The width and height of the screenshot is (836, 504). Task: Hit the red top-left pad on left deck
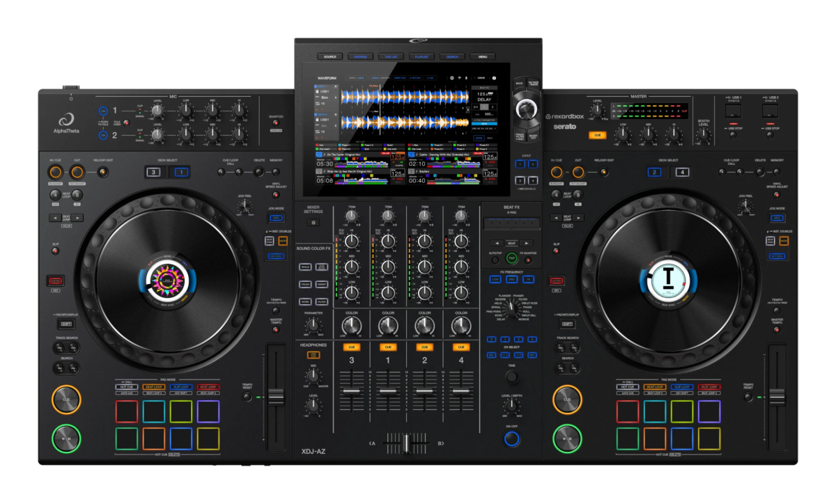(x=127, y=411)
